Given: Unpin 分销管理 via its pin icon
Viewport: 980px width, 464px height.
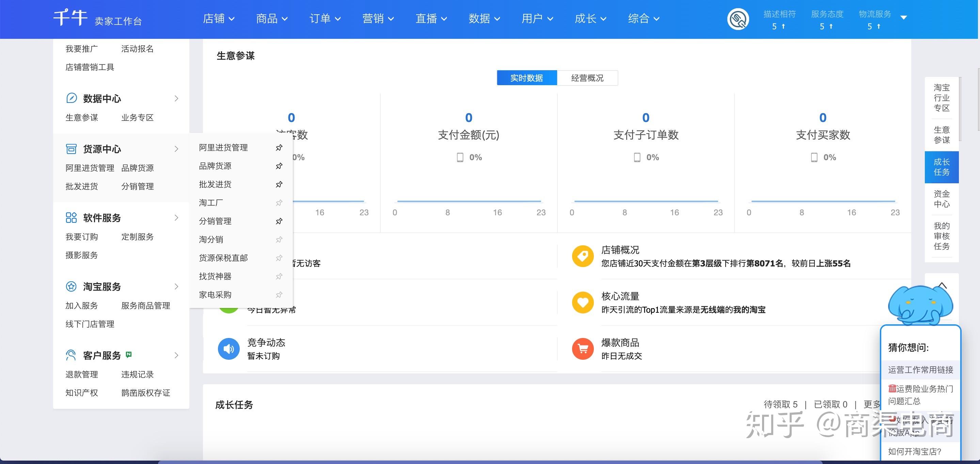Looking at the screenshot, I should click(x=279, y=221).
